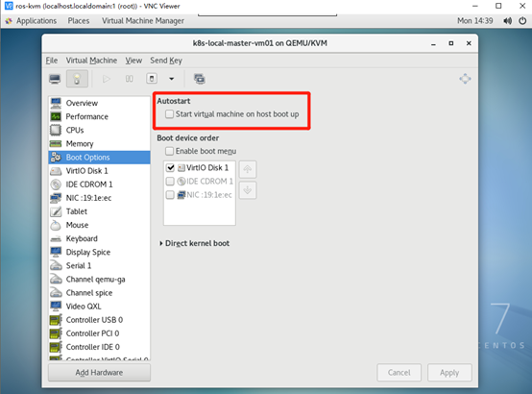Click the Add Hardware button
This screenshot has height=394, width=532.
click(99, 373)
